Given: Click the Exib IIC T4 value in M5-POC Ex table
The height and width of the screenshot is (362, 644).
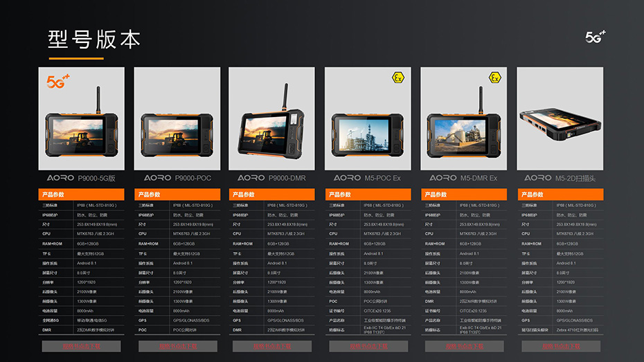Looking at the screenshot, I should pos(385,330).
